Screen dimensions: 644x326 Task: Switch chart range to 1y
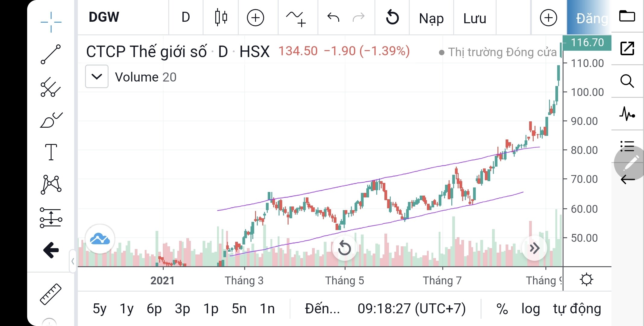126,309
